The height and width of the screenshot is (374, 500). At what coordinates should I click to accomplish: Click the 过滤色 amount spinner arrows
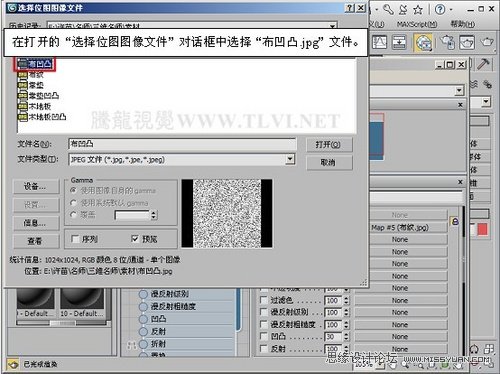[346, 300]
